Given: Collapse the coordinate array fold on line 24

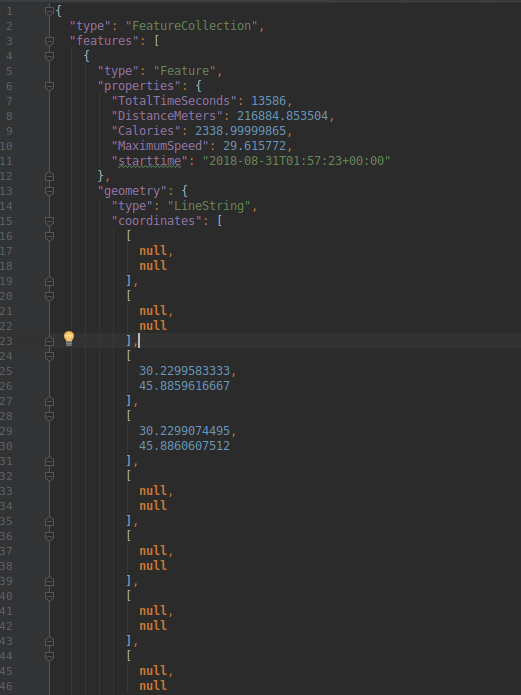Looking at the screenshot, I should [x=50, y=356].
